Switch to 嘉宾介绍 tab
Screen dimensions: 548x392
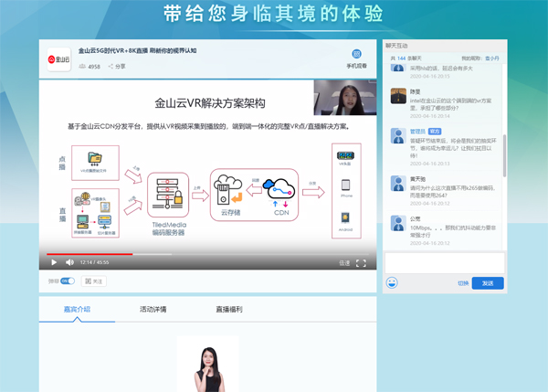pos(77,310)
